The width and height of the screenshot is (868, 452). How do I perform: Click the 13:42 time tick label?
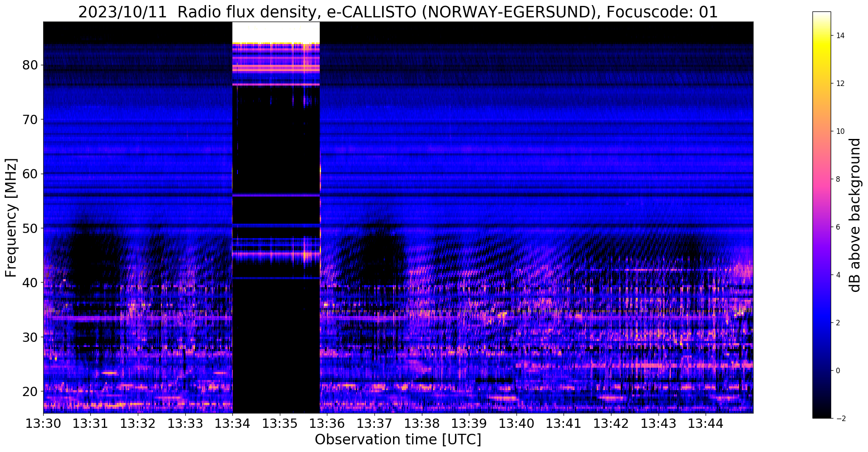tap(611, 423)
